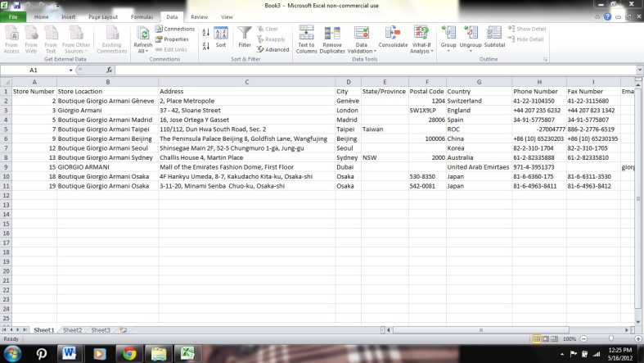
Task: Adjust the zoom slider handle
Action: [x=611, y=338]
